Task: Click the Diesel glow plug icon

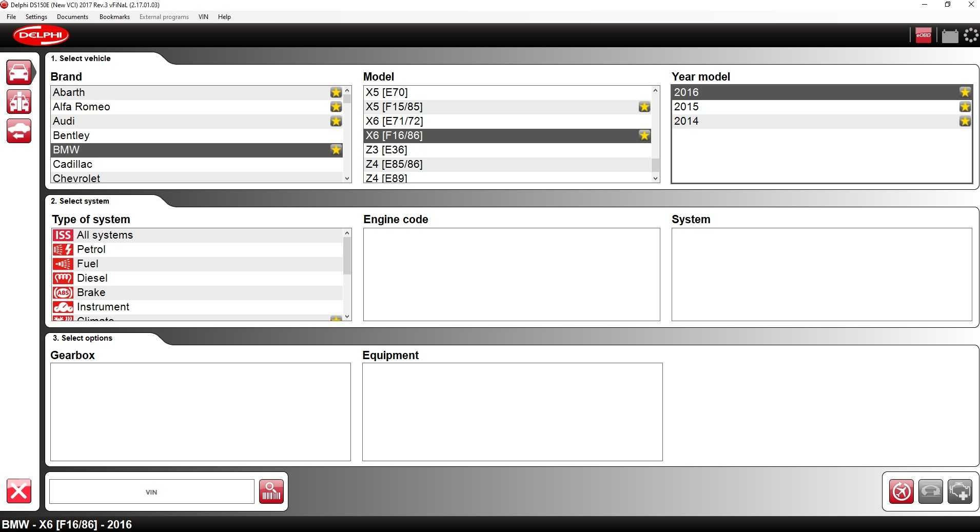Action: pyautogui.click(x=63, y=278)
